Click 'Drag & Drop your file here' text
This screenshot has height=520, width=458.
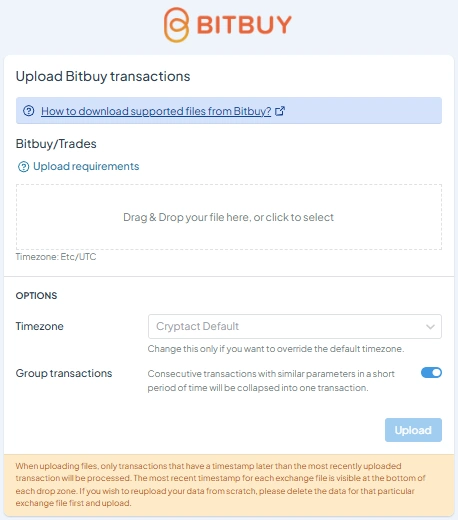228,217
